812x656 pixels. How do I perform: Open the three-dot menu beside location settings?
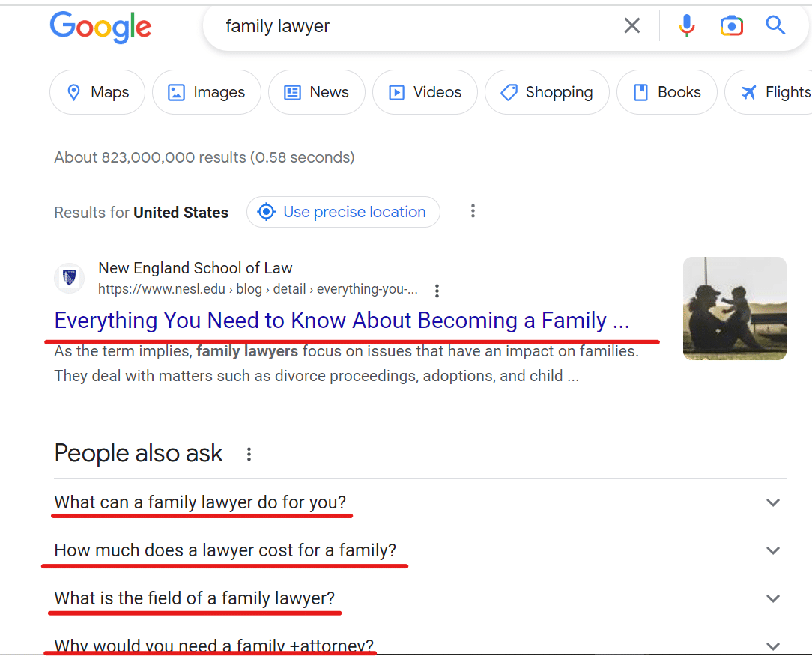(473, 211)
